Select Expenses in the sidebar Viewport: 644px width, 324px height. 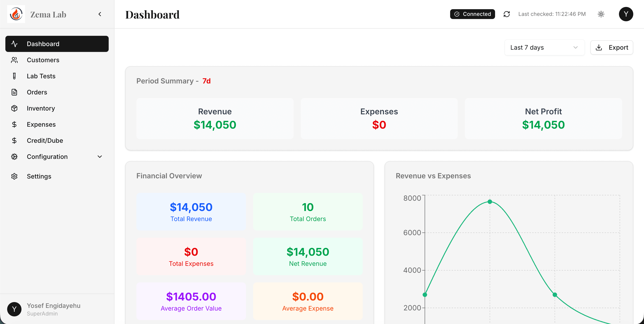57,124
